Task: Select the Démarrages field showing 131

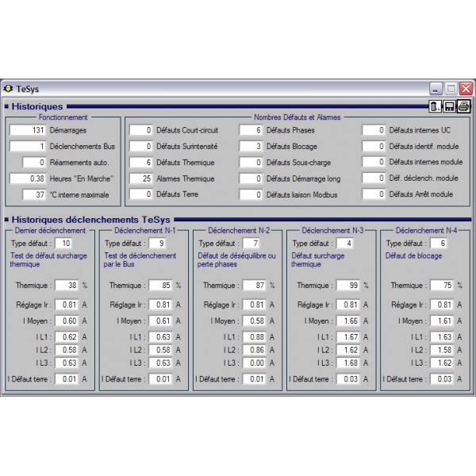Action: pos(28,130)
